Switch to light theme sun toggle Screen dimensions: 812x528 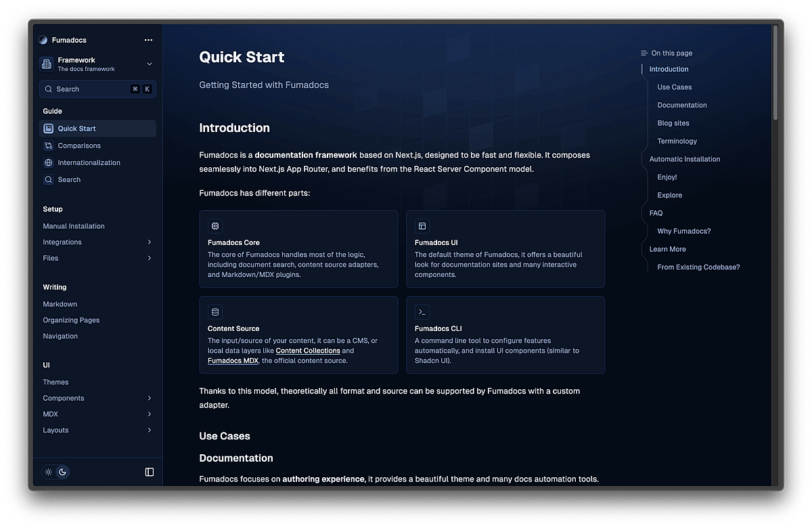click(x=49, y=472)
